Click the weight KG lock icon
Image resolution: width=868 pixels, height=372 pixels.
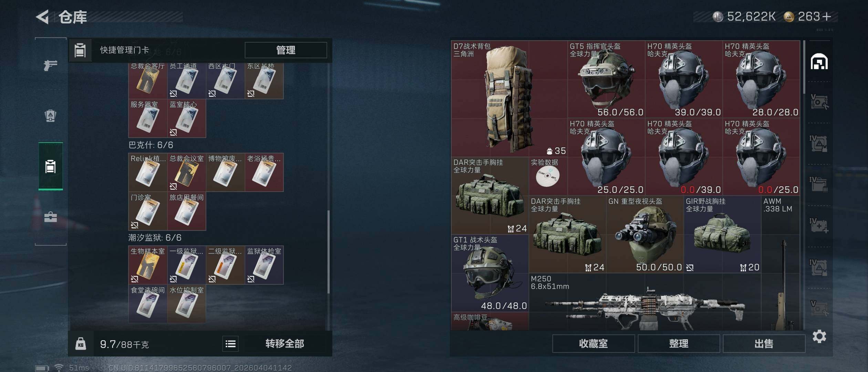tap(81, 343)
